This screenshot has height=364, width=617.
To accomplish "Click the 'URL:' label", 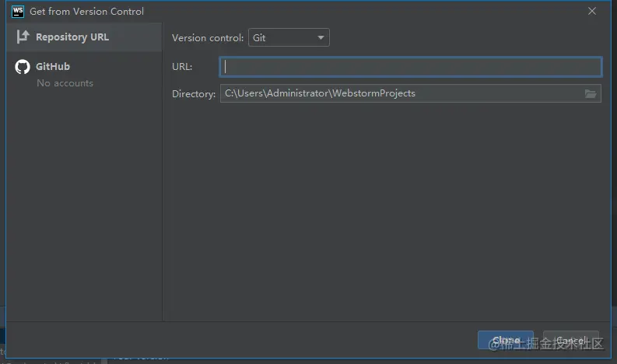I will pyautogui.click(x=182, y=66).
